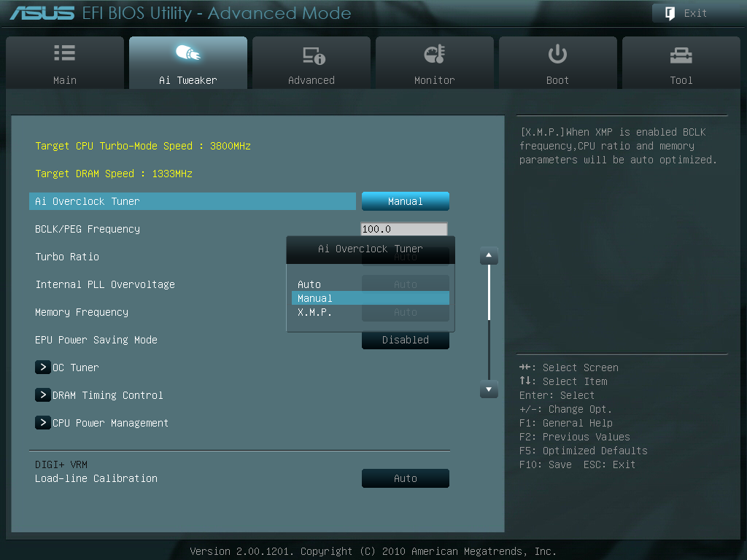Switch to the Boot tab
The image size is (747, 560).
pos(558,63)
